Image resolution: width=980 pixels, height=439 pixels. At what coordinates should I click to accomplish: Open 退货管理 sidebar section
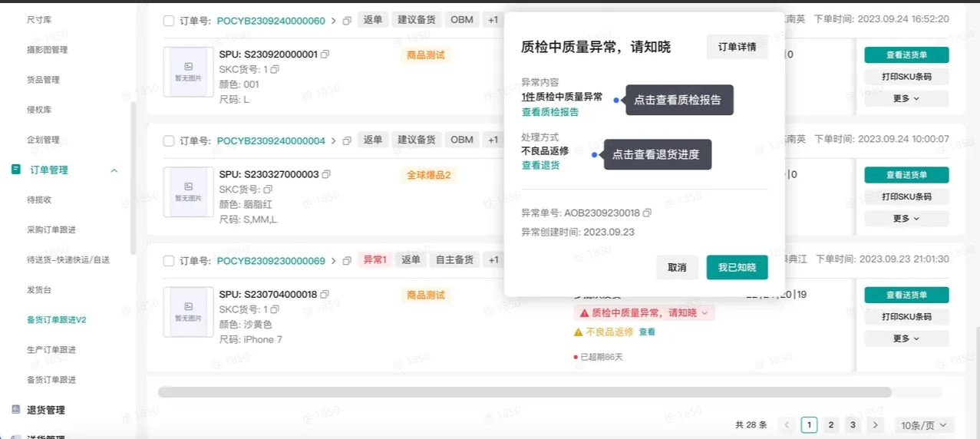46,410
